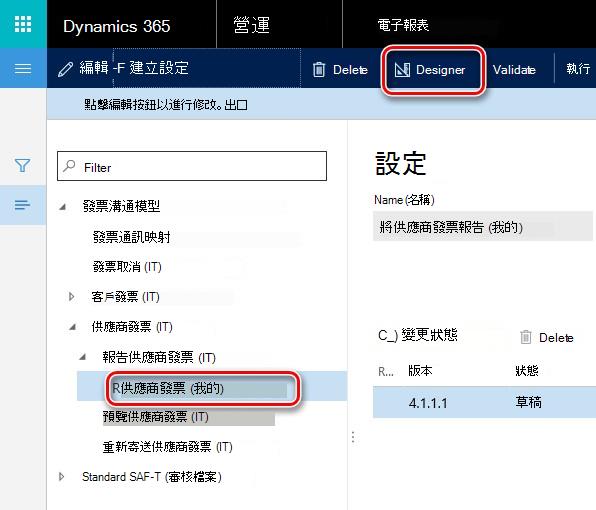Click the 設定 heading
This screenshot has height=510, width=596.
coord(401,164)
